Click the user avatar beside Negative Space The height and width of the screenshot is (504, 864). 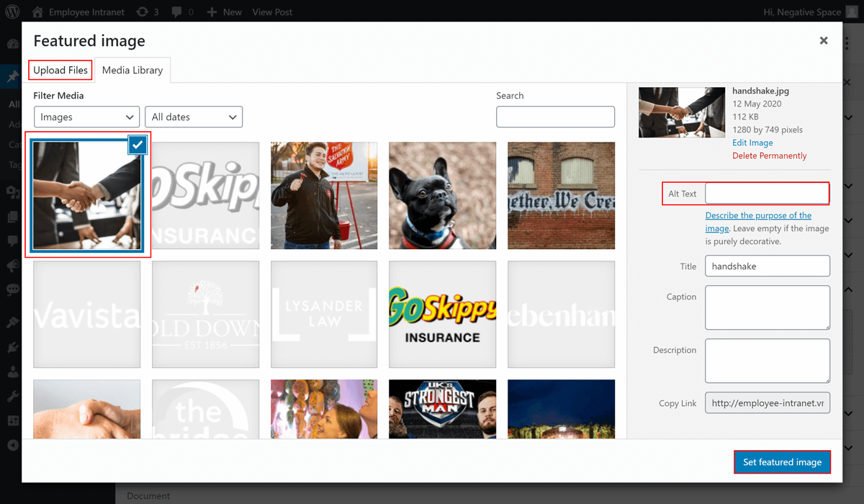tap(853, 12)
